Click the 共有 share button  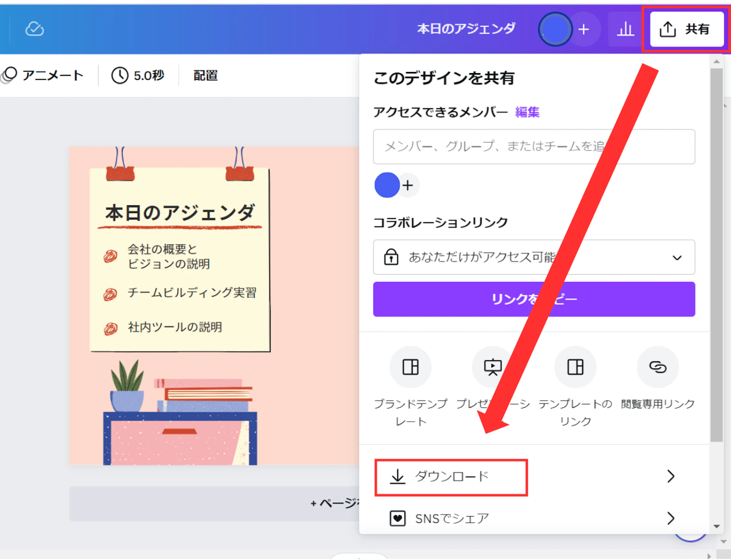point(686,29)
